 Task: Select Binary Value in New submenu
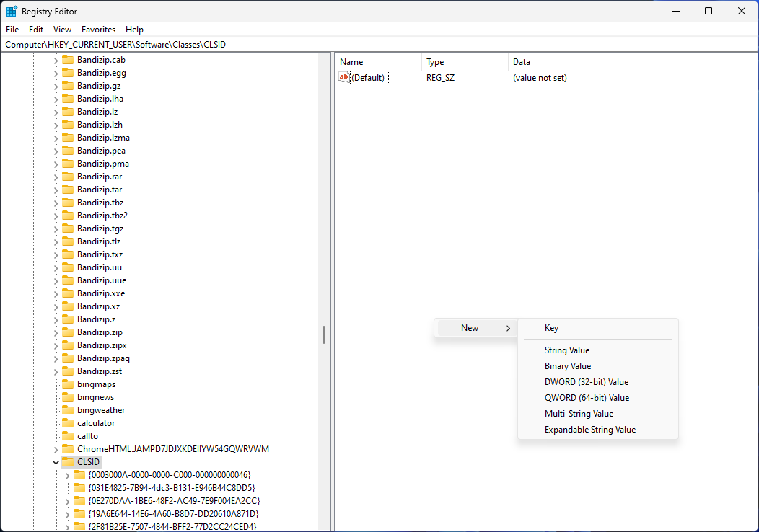[x=598, y=366]
